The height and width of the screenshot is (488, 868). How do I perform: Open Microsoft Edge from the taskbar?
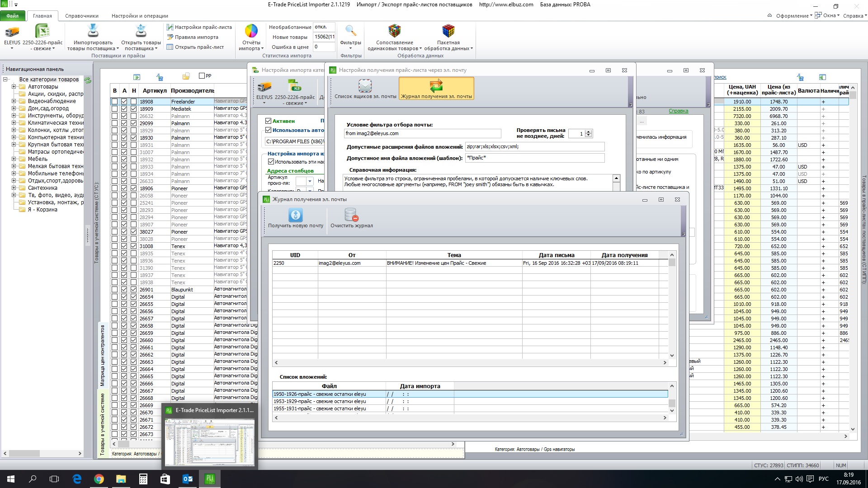77,479
